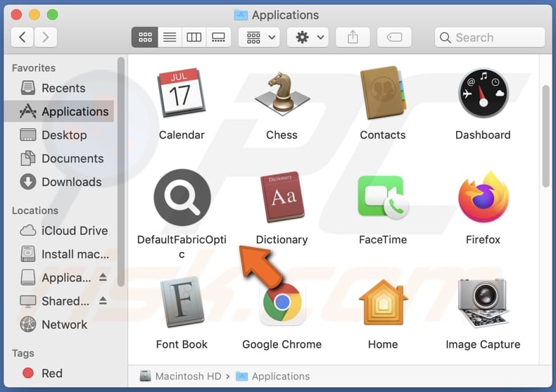The height and width of the screenshot is (392, 556).
Task: Click the sidebar vertical scrollbar
Action: coord(121,172)
